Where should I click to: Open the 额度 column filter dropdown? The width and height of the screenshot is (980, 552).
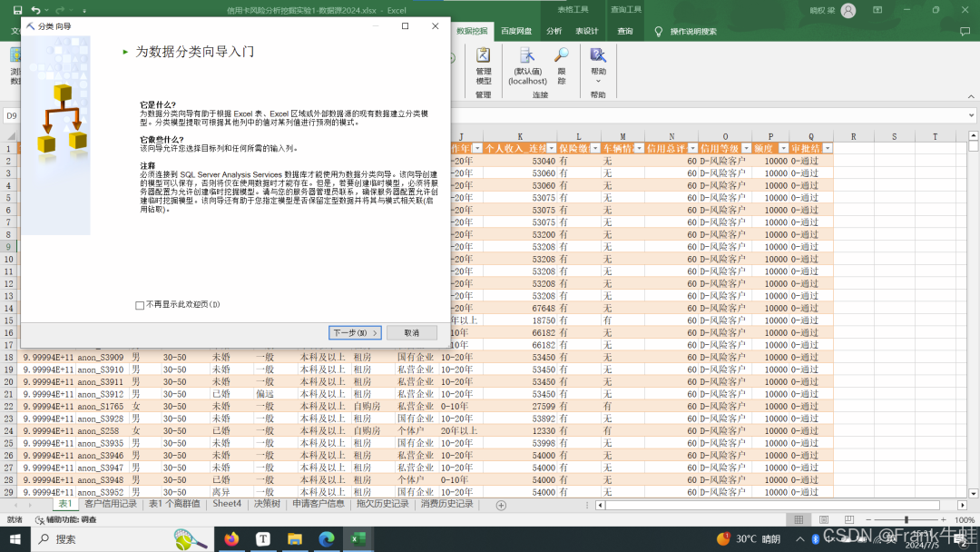pyautogui.click(x=782, y=148)
